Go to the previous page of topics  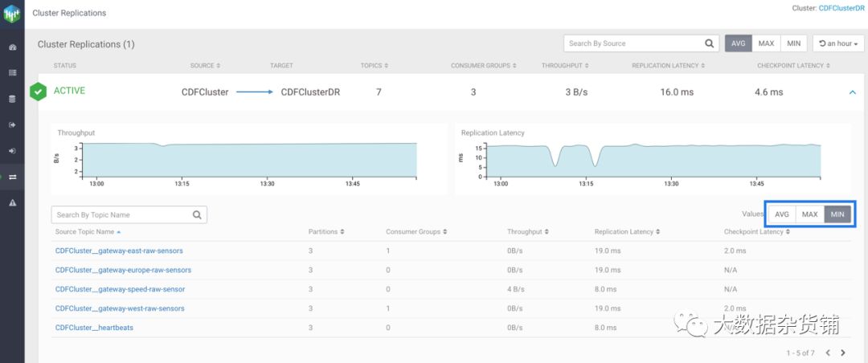coord(828,353)
